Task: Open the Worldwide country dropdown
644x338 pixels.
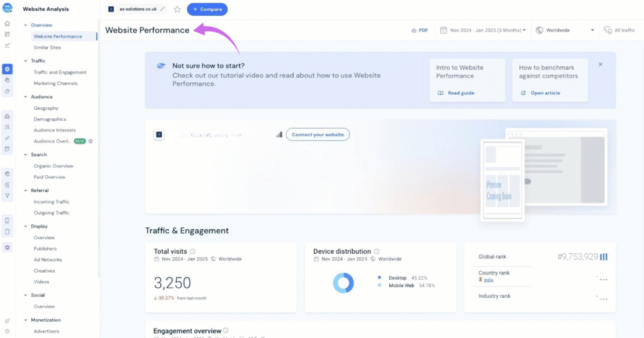Action: [565, 30]
